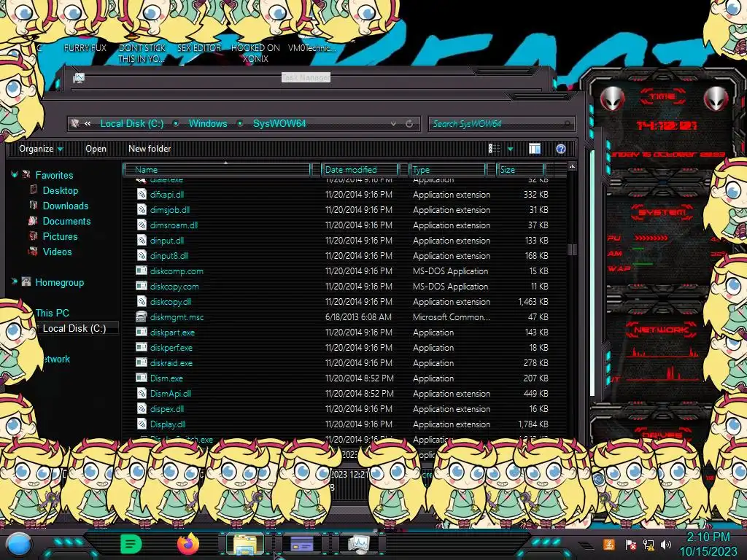Open the Start orb button
The width and height of the screenshot is (747, 560).
(x=18, y=545)
